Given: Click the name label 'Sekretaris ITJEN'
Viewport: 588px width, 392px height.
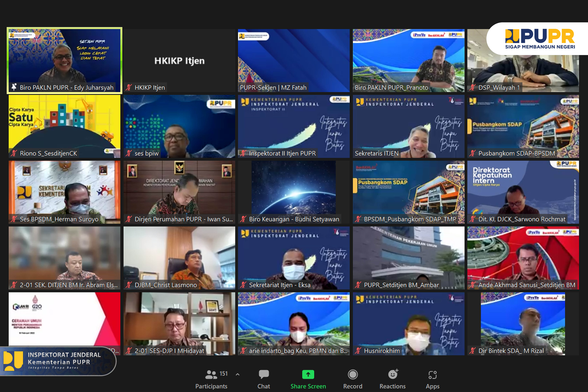Looking at the screenshot, I should (x=377, y=153).
